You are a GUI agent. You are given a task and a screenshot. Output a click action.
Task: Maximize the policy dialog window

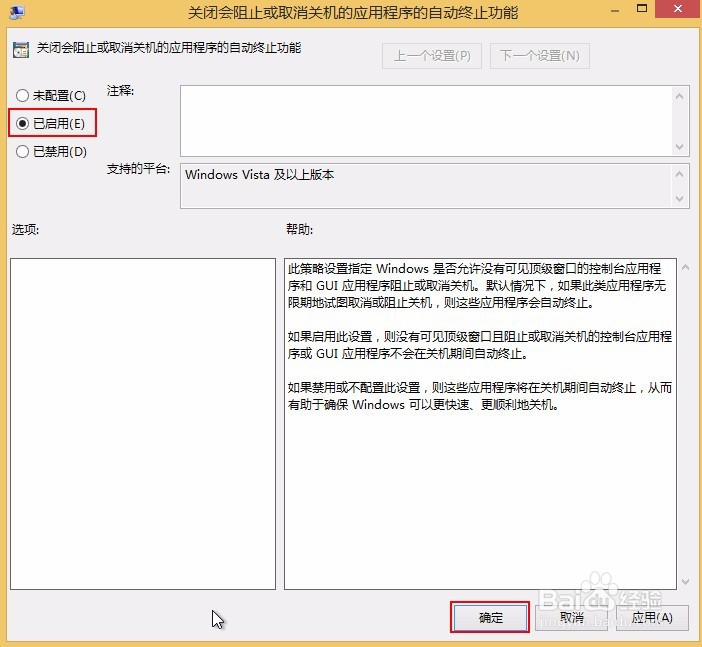642,9
